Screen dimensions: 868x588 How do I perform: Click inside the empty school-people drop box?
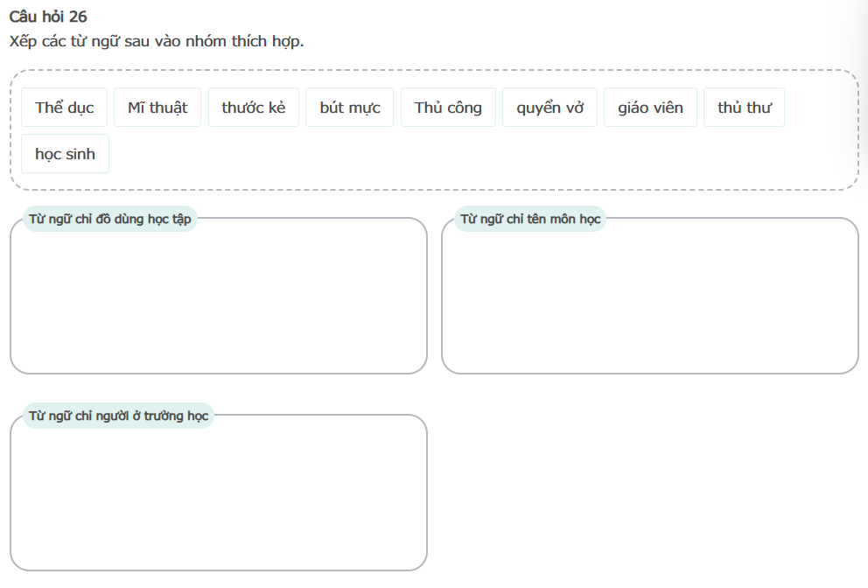pos(219,499)
